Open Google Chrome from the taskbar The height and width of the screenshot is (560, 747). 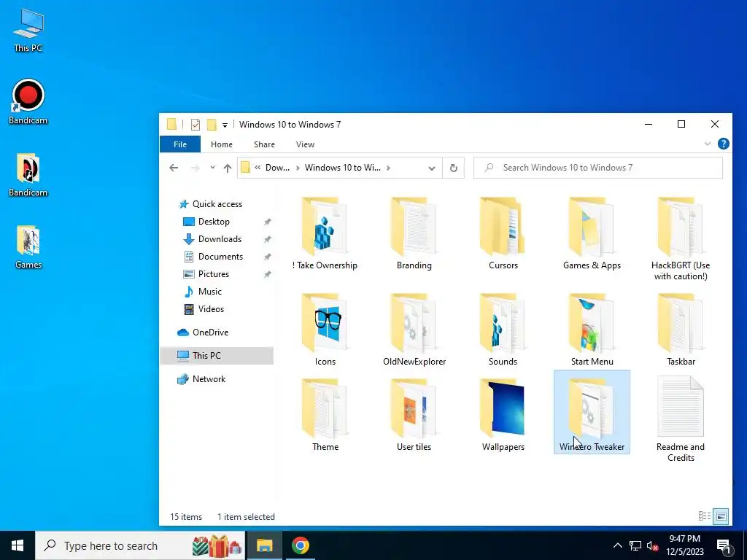(300, 545)
